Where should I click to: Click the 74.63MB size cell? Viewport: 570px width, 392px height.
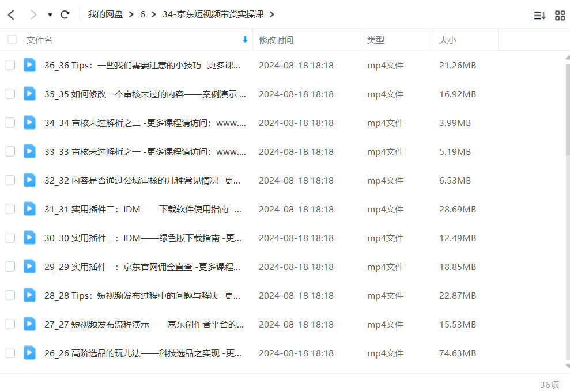[x=457, y=353]
